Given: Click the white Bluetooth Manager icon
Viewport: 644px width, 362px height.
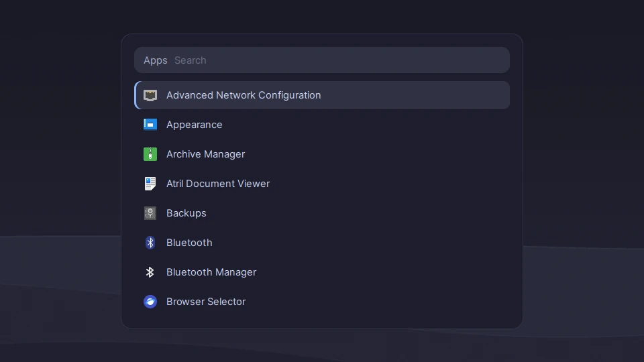Looking at the screenshot, I should pyautogui.click(x=150, y=272).
